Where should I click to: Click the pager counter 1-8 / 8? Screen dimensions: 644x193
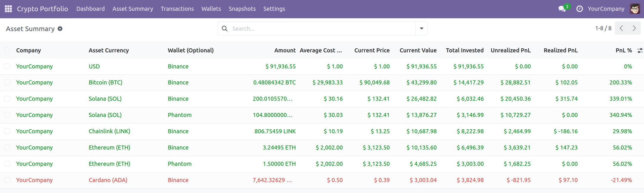click(x=603, y=28)
